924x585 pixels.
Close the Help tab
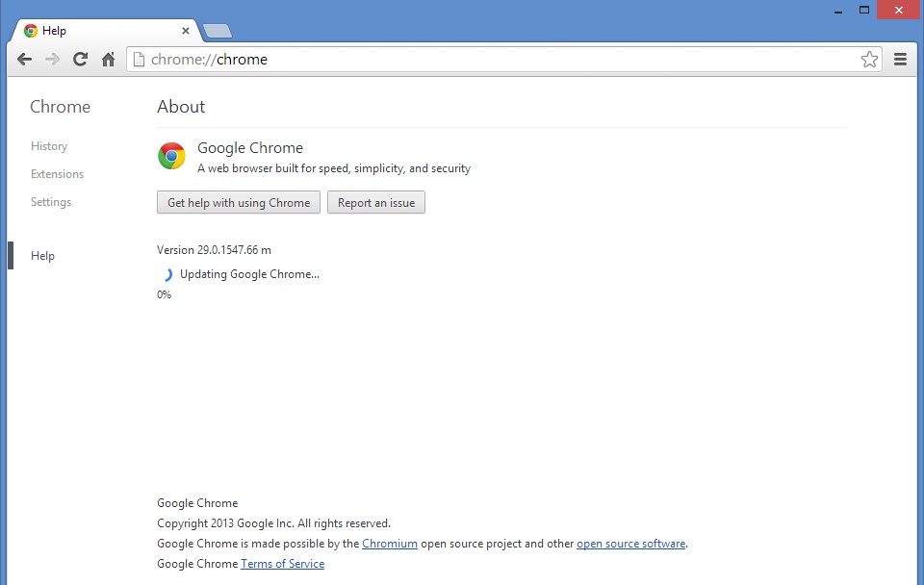185,31
